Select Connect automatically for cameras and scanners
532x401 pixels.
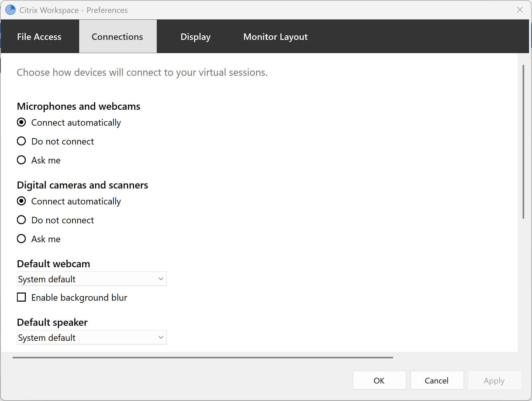pyautogui.click(x=22, y=201)
